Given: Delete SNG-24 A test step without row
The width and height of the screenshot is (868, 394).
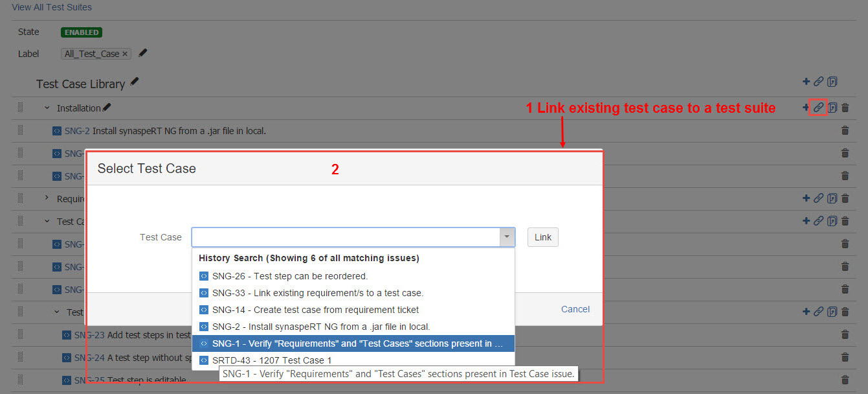Looking at the screenshot, I should pyautogui.click(x=845, y=357).
